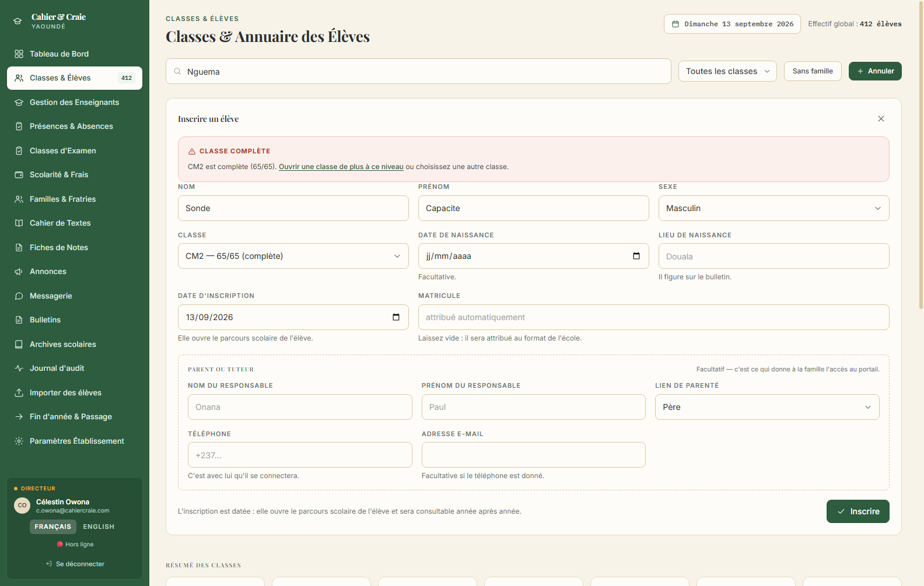Click the Téléphone input field
Screen dimensions: 924x586
pos(300,455)
